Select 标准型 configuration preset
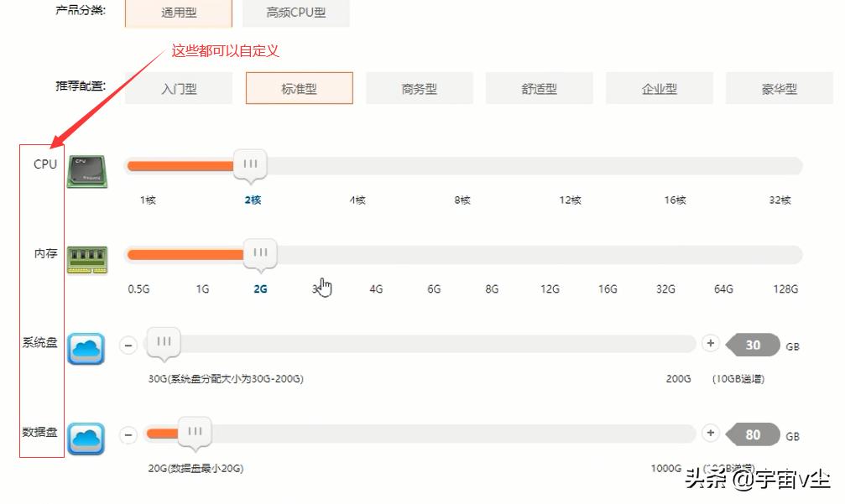The height and width of the screenshot is (504, 845). click(x=299, y=87)
